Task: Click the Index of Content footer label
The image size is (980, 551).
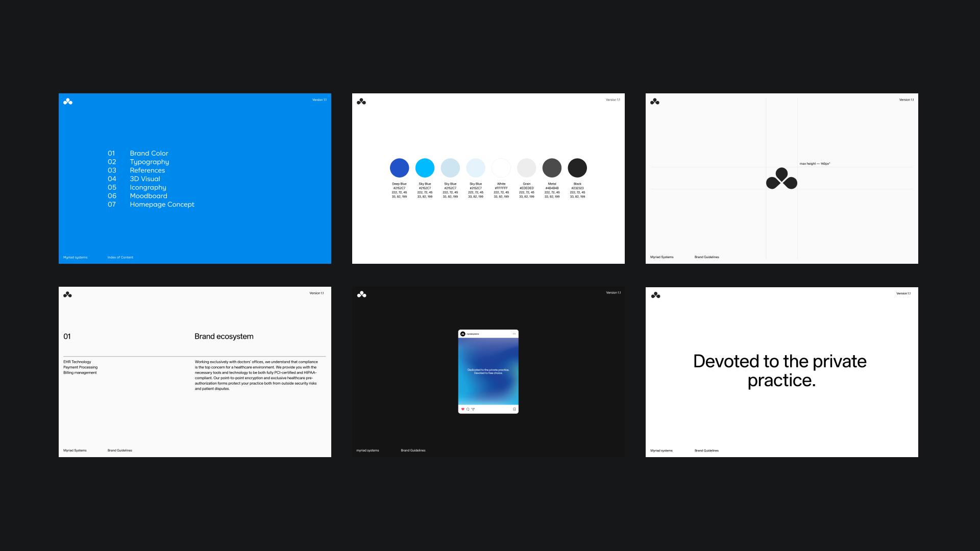Action: click(x=120, y=257)
